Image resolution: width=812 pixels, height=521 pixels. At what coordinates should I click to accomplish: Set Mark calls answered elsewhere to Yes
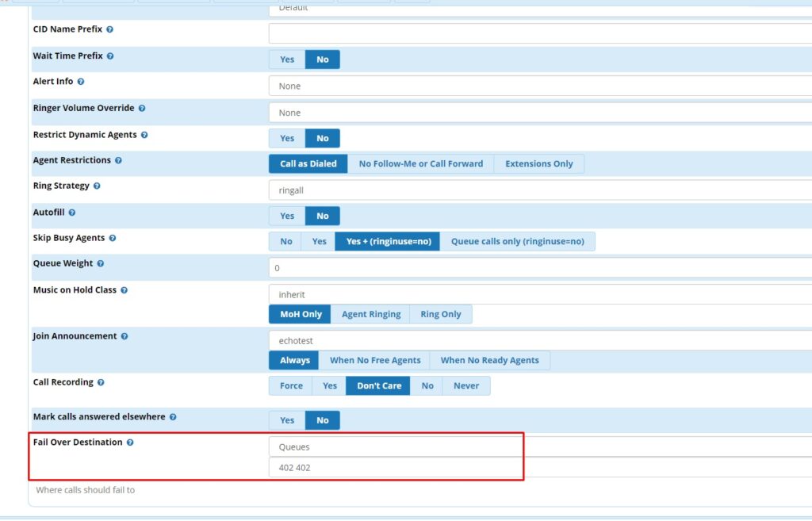click(x=287, y=420)
